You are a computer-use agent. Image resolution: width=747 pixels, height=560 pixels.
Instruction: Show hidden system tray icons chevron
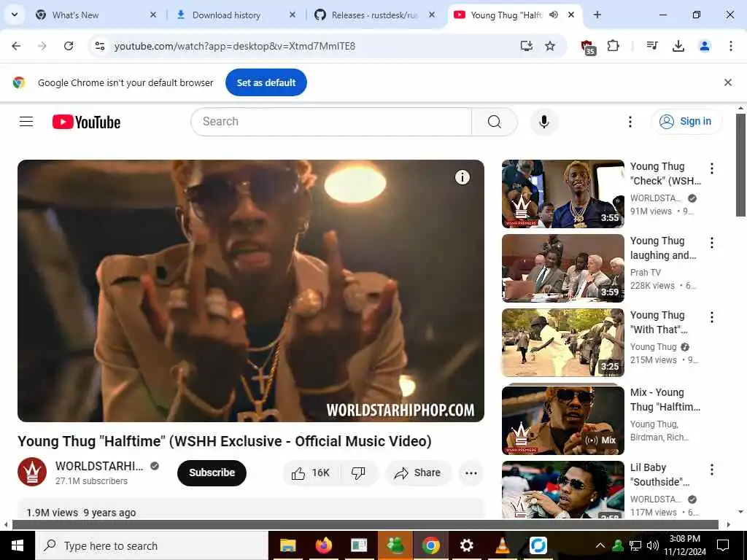point(600,545)
